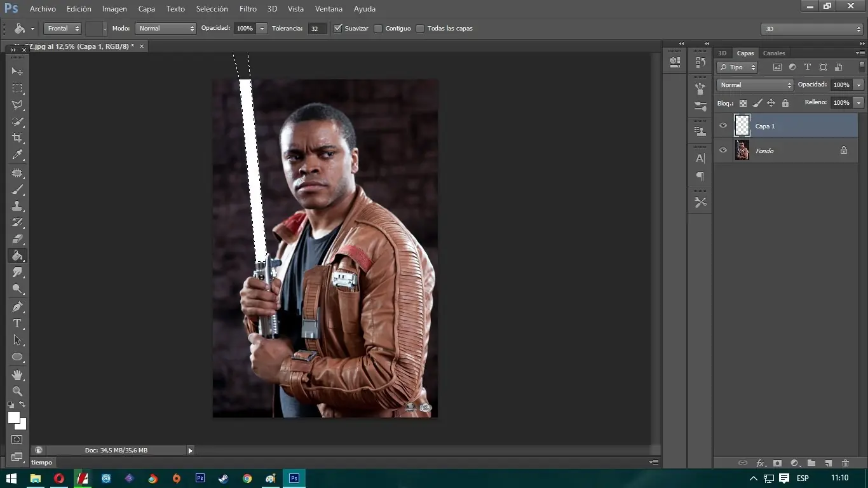Create a new layer in the Layers panel
The image size is (868, 488).
pyautogui.click(x=828, y=463)
